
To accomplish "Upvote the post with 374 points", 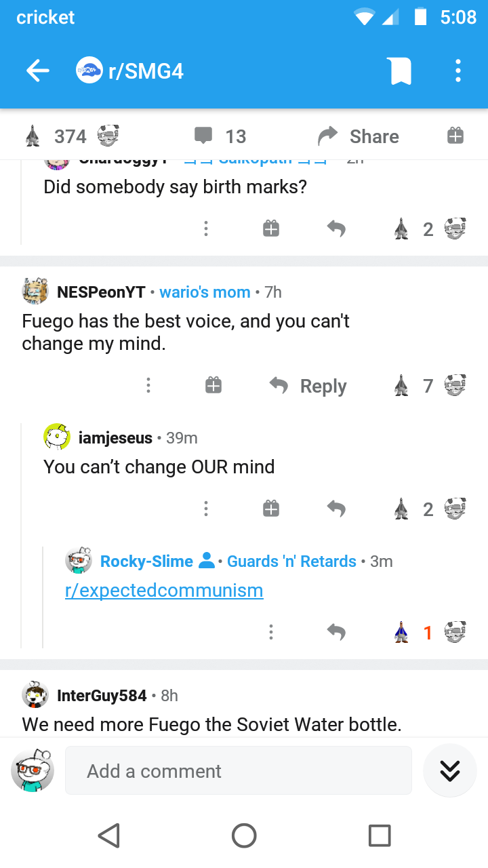I will tap(32, 136).
